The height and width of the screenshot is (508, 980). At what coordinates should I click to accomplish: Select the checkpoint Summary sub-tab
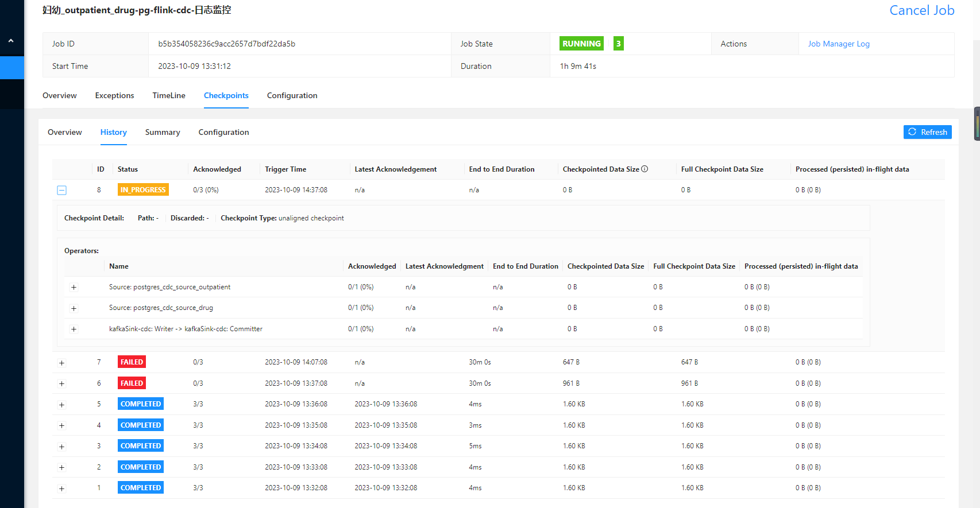[163, 132]
